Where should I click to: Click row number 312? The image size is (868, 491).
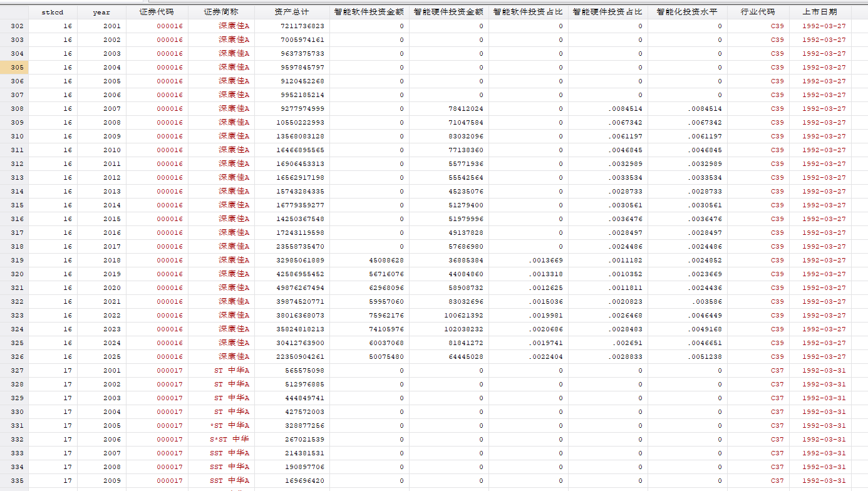[x=14, y=163]
